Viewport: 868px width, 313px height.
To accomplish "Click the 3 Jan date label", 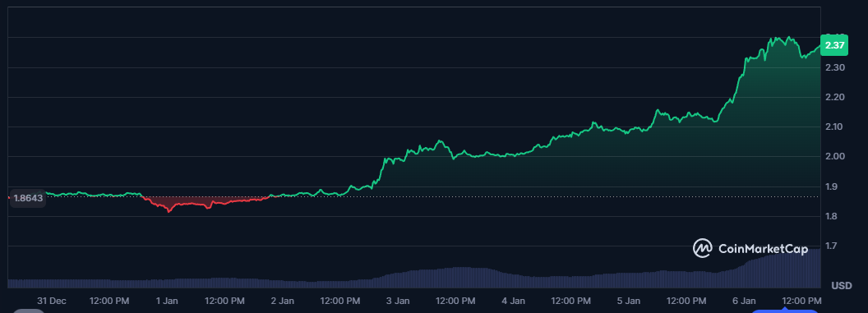I will [x=398, y=301].
